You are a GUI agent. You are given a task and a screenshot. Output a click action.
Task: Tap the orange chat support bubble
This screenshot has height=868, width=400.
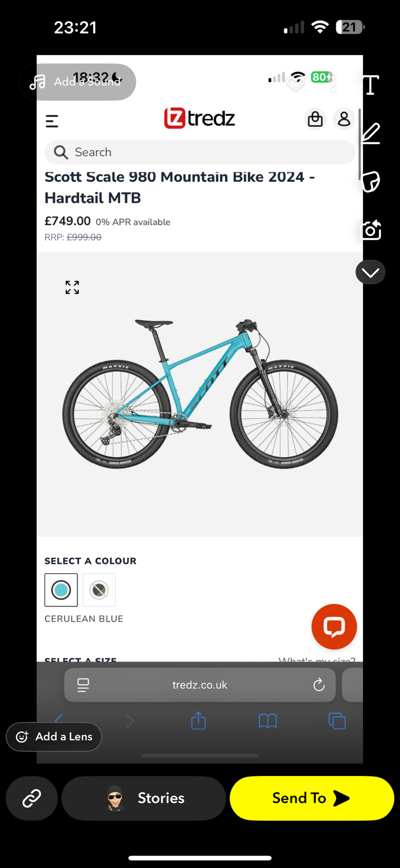[x=334, y=626]
